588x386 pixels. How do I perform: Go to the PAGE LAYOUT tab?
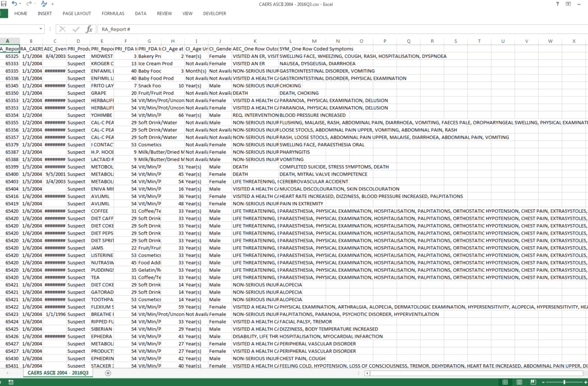[76, 13]
